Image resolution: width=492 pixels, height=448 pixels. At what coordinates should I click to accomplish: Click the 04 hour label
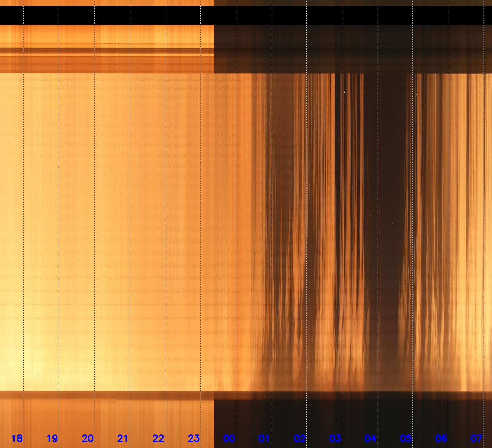point(370,438)
